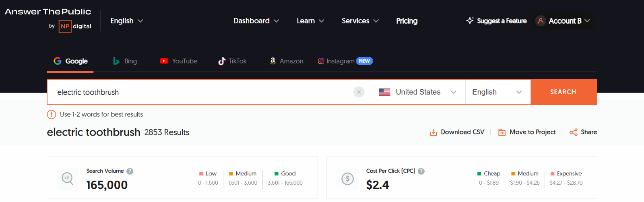The image size is (644, 202).
Task: Click the Cost Per Click help icon
Action: pos(421,171)
